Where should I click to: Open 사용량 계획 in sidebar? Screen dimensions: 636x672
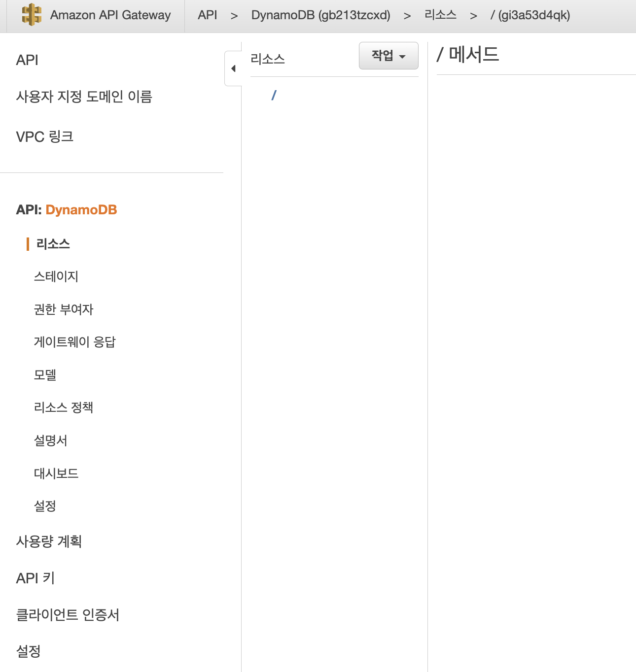tap(49, 541)
